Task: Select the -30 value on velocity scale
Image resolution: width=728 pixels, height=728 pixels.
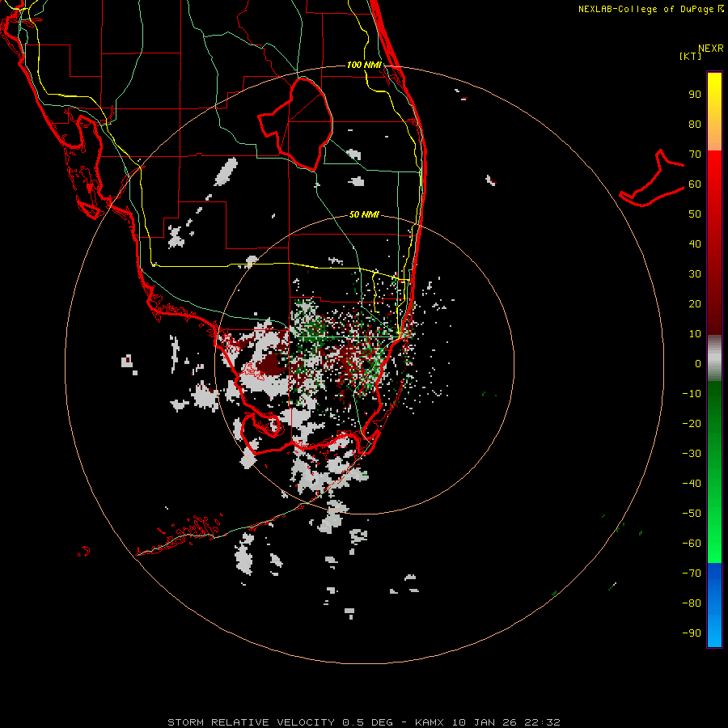Action: (x=692, y=454)
